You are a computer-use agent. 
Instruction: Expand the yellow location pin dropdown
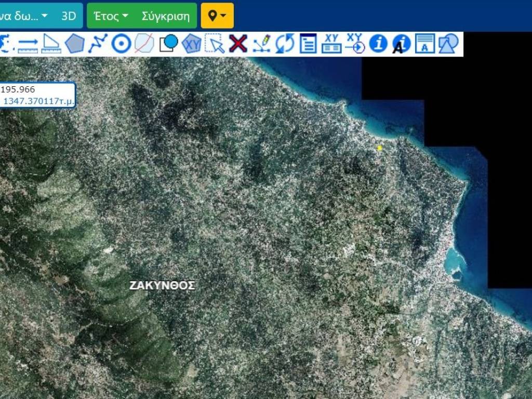(x=217, y=16)
